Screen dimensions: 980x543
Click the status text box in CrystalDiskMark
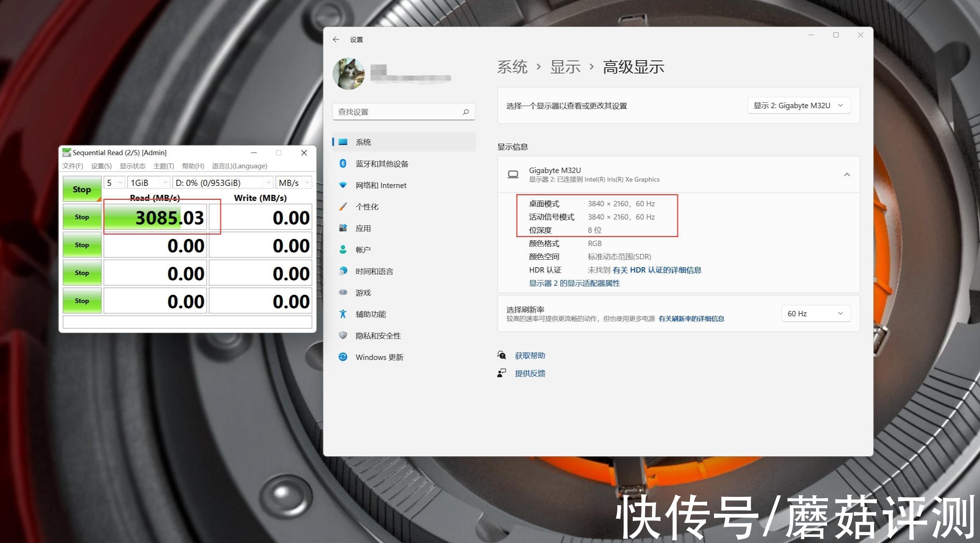[187, 322]
